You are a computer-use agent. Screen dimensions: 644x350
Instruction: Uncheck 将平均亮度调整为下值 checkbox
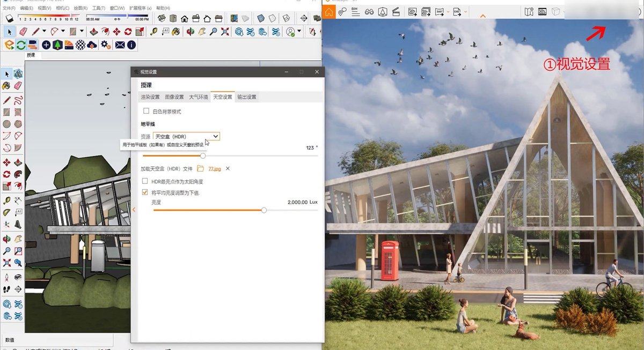tap(145, 192)
